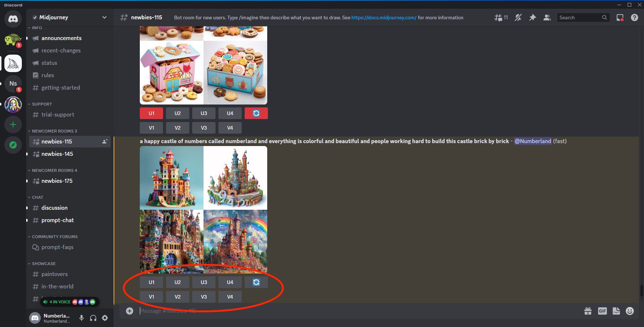Collapse the CHAT channel category
The height and width of the screenshot is (327, 644).
[37, 197]
